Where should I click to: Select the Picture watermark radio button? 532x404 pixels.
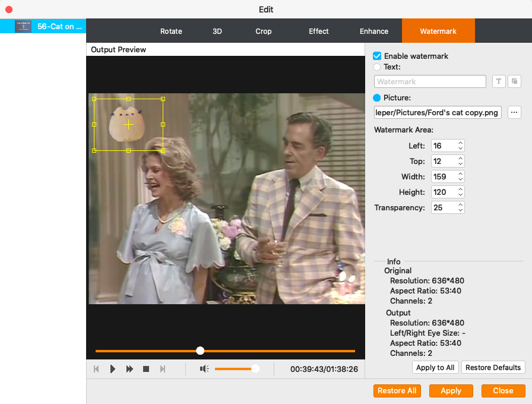click(x=376, y=98)
